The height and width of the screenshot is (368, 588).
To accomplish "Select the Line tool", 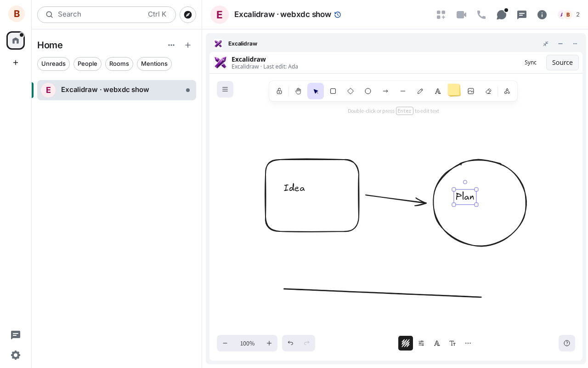I will [403, 91].
